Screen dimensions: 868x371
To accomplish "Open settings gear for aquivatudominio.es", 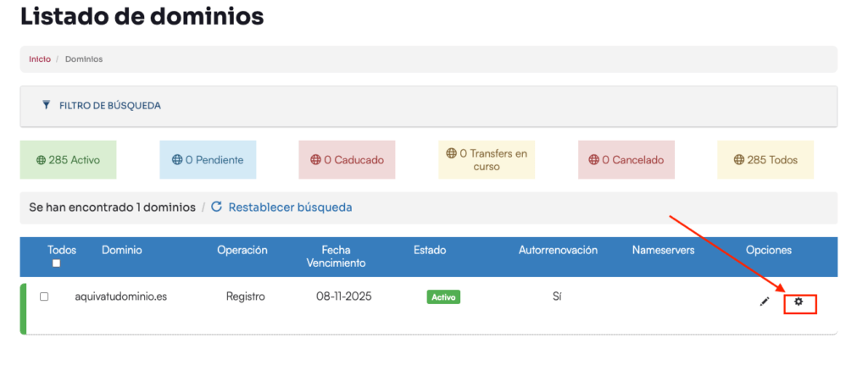I will click(798, 302).
